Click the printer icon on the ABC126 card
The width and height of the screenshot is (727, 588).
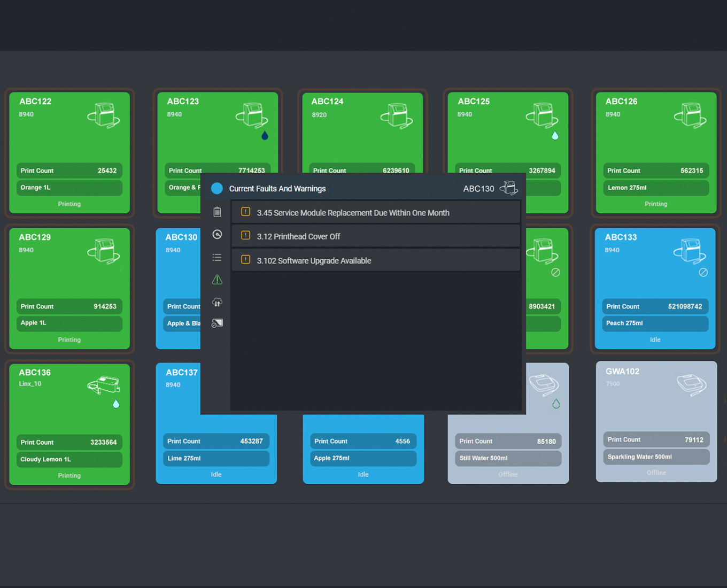pyautogui.click(x=690, y=115)
